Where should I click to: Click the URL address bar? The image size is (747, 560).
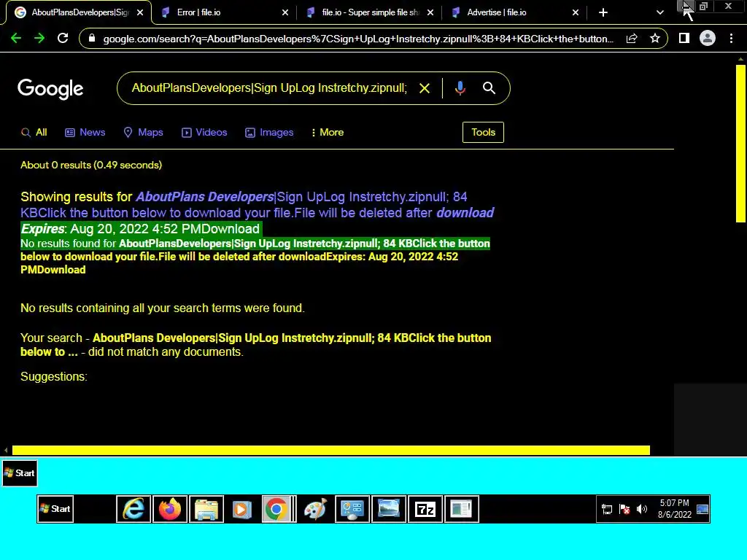(x=358, y=39)
